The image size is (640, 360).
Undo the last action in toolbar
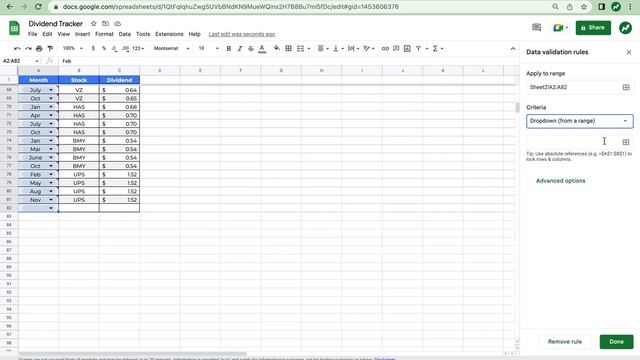(17, 49)
